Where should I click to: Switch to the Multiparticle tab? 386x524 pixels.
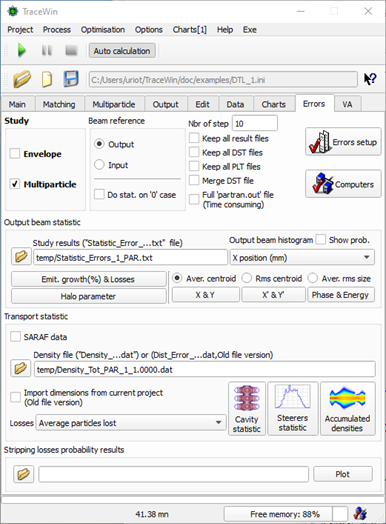[114, 104]
